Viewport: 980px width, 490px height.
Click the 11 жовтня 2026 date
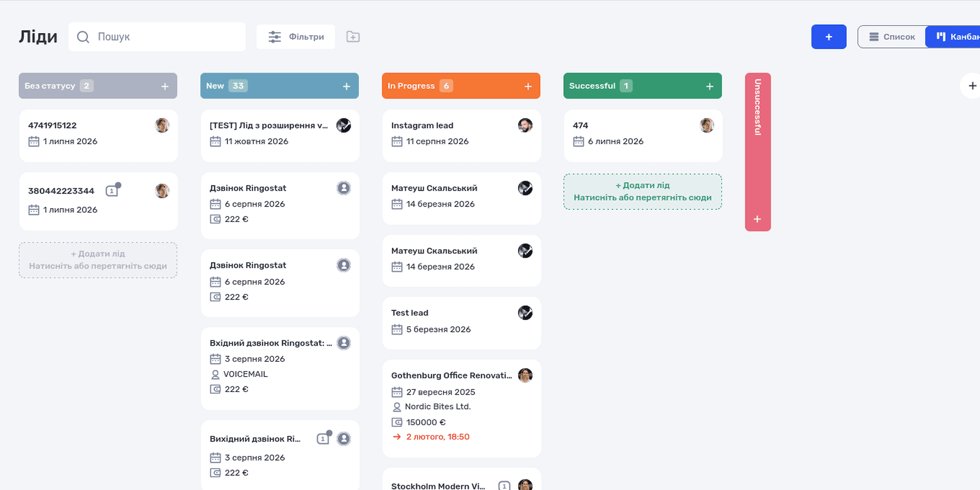coord(256,141)
